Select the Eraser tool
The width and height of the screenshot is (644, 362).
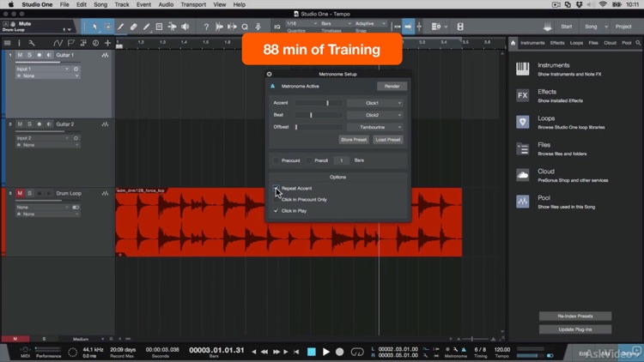[133, 27]
